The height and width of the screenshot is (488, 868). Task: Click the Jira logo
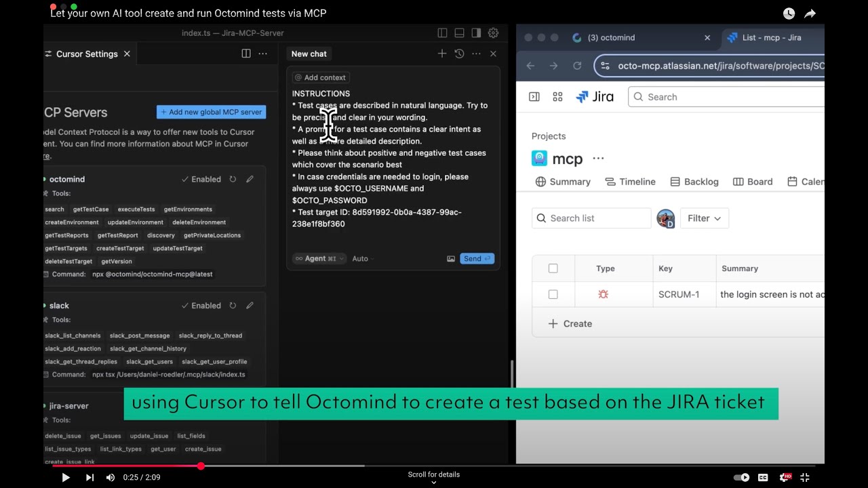tap(595, 97)
